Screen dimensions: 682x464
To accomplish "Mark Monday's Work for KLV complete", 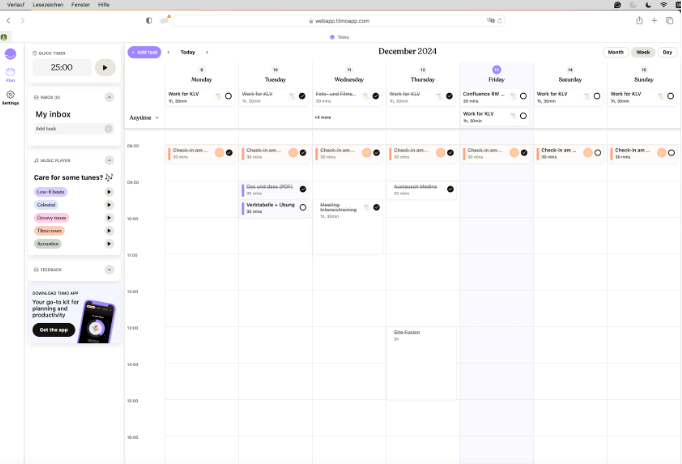I will 228,96.
